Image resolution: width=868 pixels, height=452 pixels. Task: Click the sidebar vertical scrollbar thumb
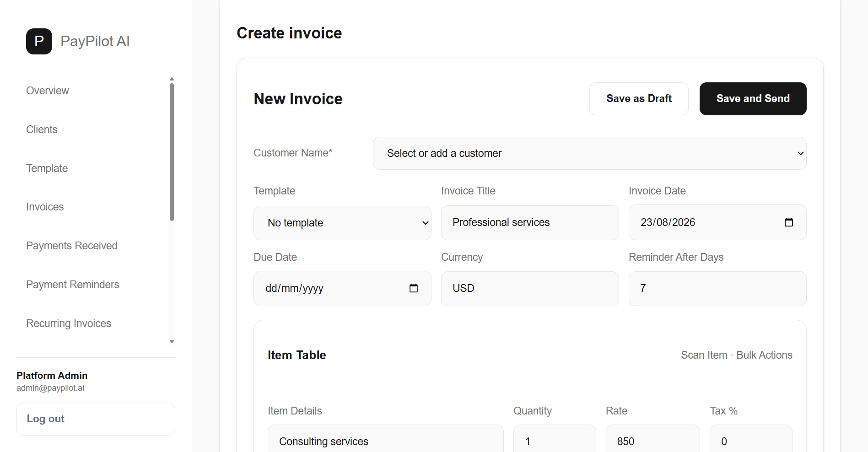click(172, 152)
